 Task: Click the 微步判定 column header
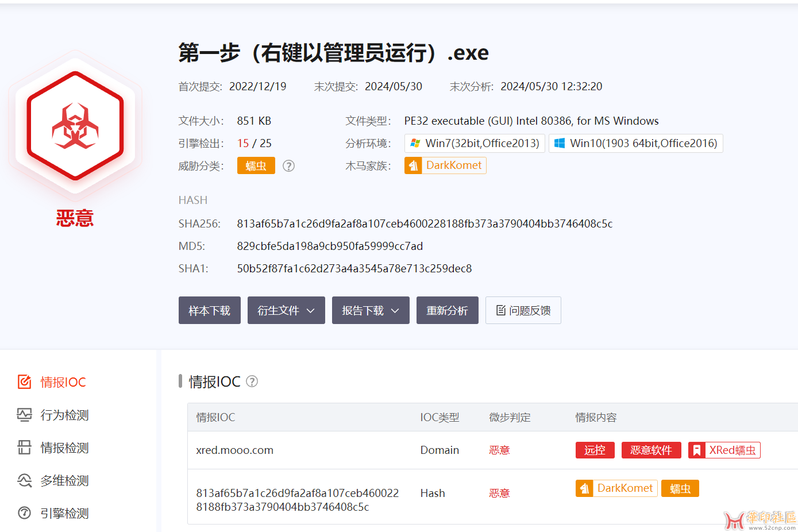click(510, 417)
